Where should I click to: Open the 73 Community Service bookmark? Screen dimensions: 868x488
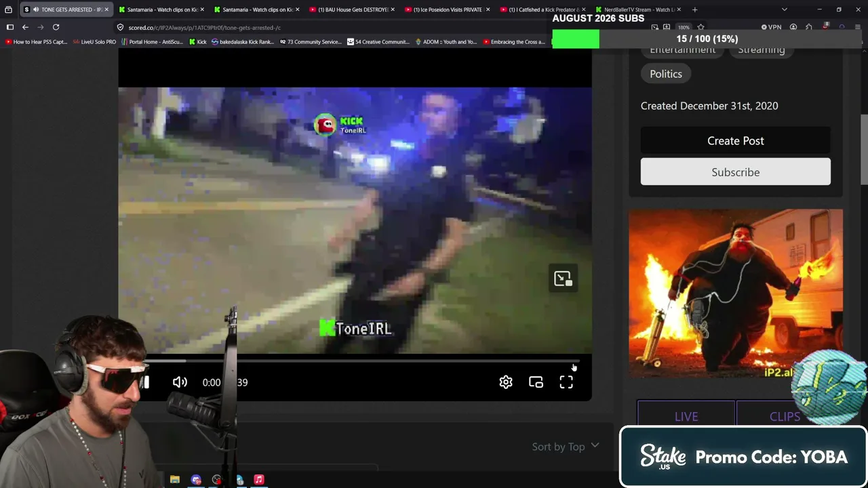point(310,42)
